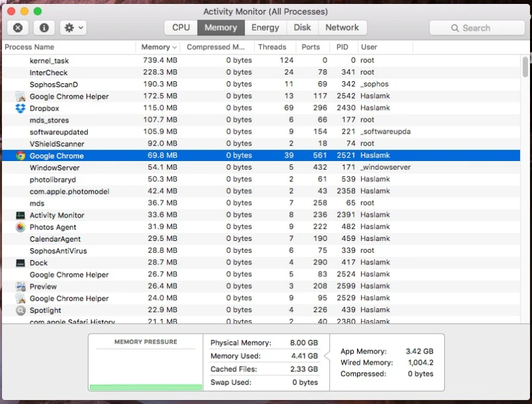Select the SophosAntiVirus process
This screenshot has width=532, height=404.
(x=261, y=250)
